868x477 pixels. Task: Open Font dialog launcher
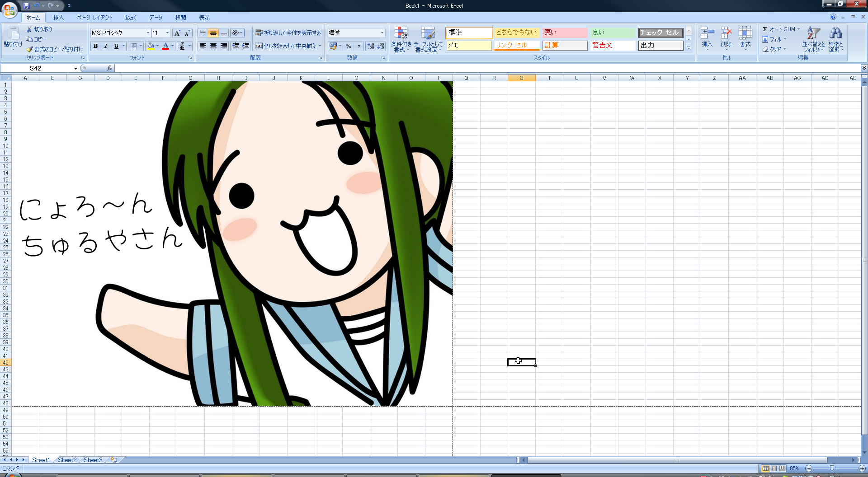point(190,58)
